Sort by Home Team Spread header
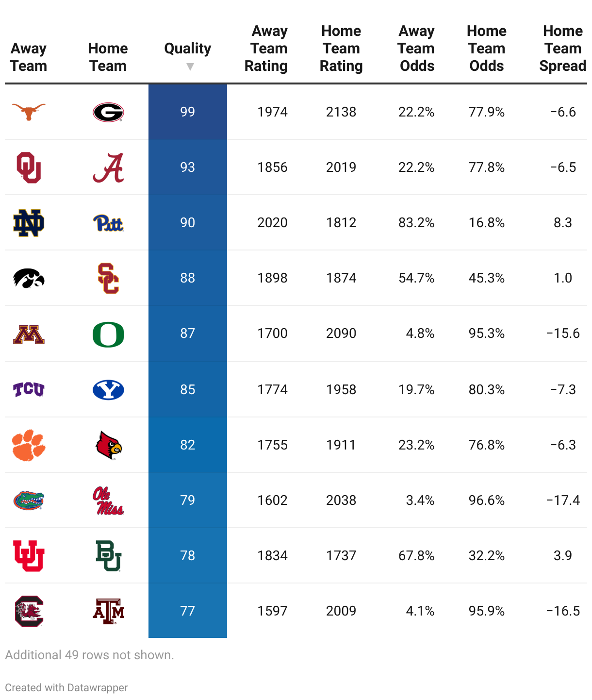 (562, 49)
